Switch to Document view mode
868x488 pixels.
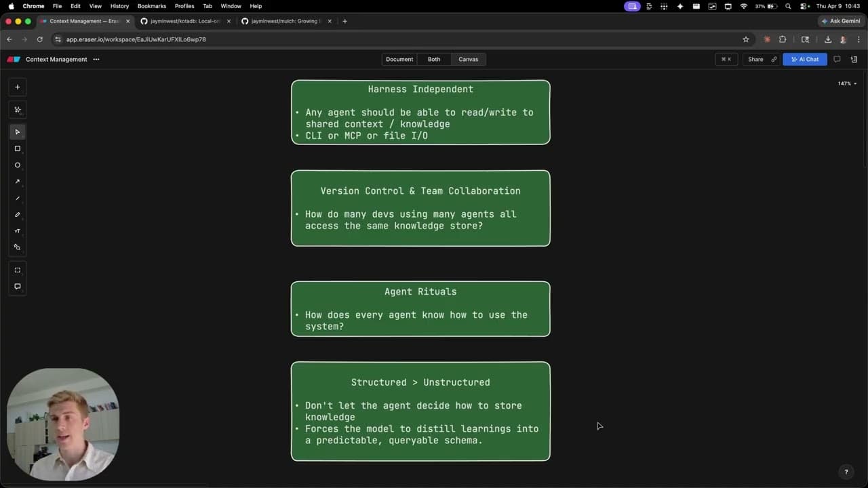(x=399, y=59)
